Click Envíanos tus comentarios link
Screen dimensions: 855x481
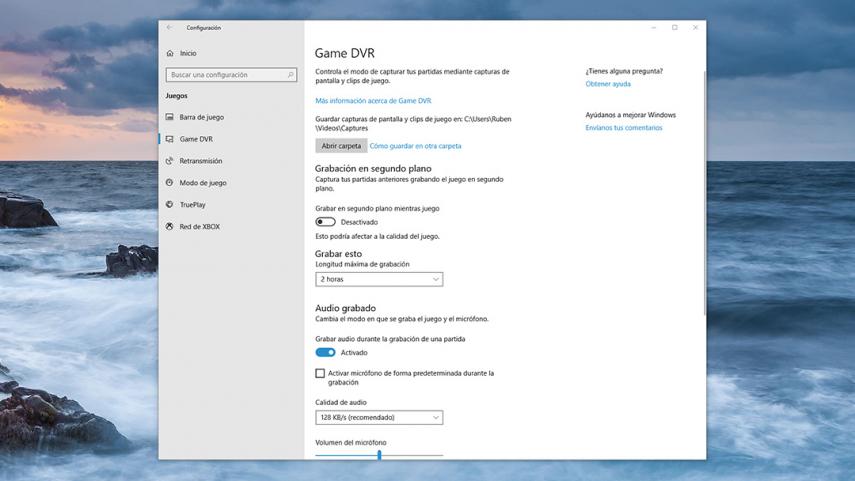(x=624, y=128)
